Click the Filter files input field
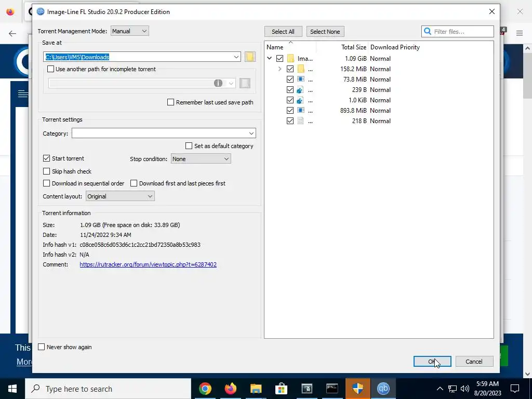Viewport: 532px width, 399px height. pyautogui.click(x=457, y=31)
